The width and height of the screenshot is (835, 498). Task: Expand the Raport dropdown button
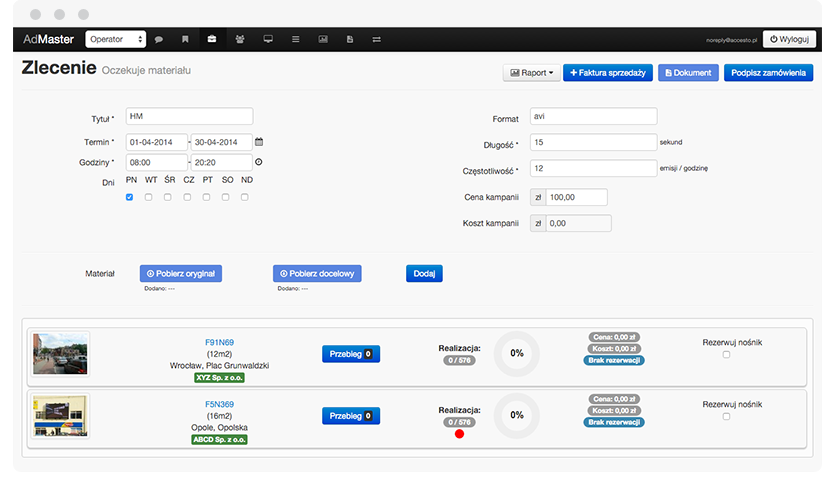(531, 73)
